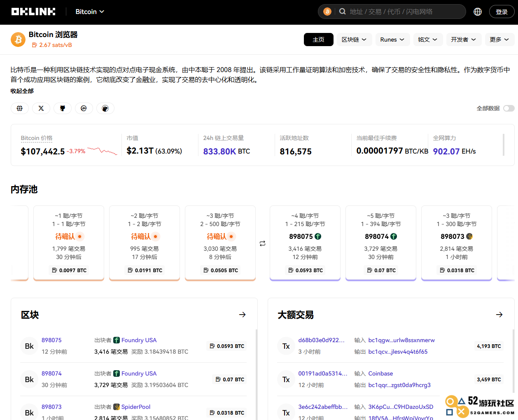Collapse description with 收起全部
Image resolution: width=518 pixels, height=420 pixels.
(x=22, y=91)
